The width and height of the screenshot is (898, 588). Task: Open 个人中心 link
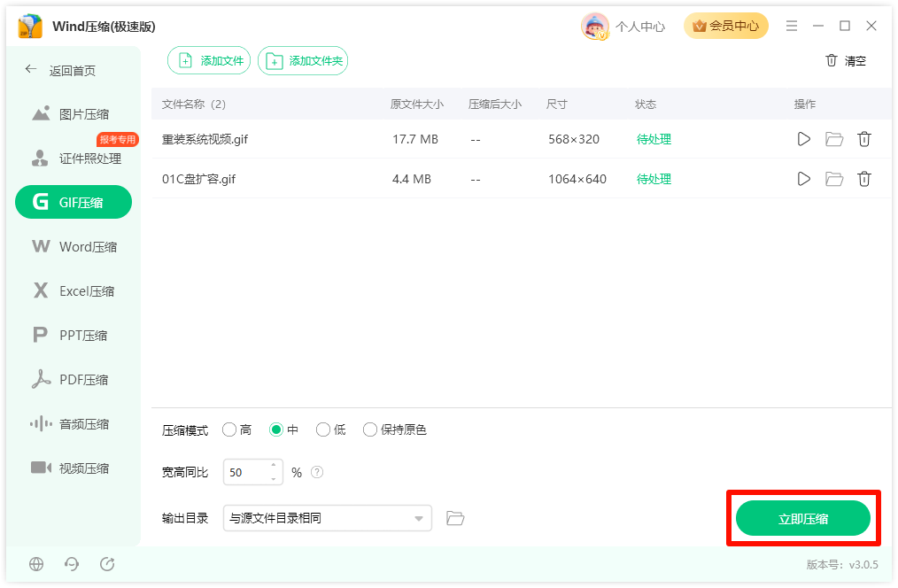[640, 27]
